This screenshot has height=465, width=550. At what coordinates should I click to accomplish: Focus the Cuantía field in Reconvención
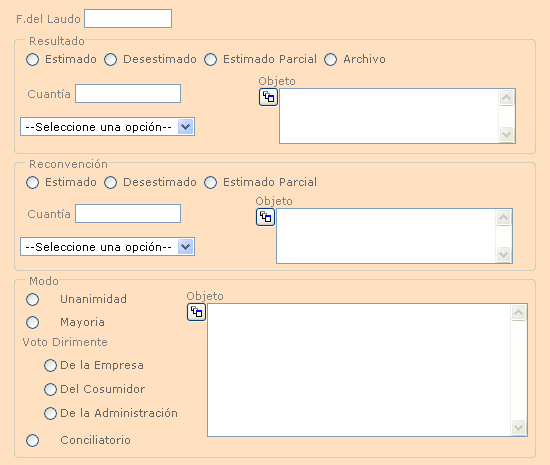tap(128, 214)
